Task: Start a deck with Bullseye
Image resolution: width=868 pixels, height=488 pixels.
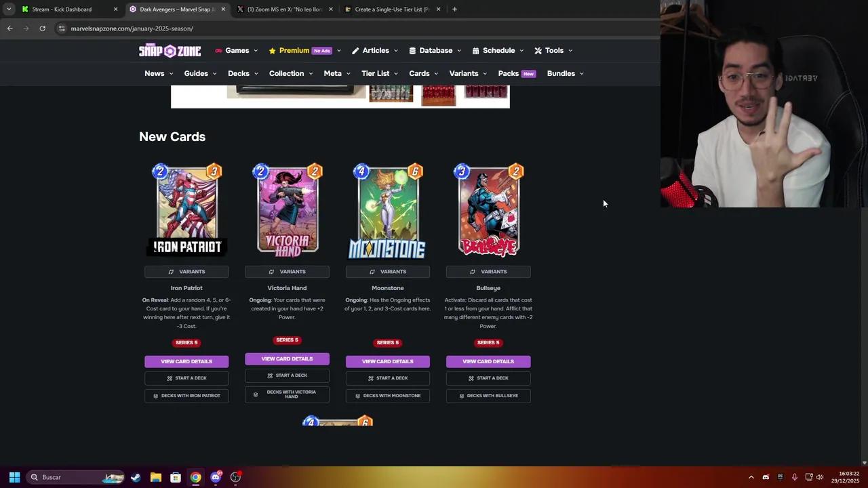Action: 488,378
